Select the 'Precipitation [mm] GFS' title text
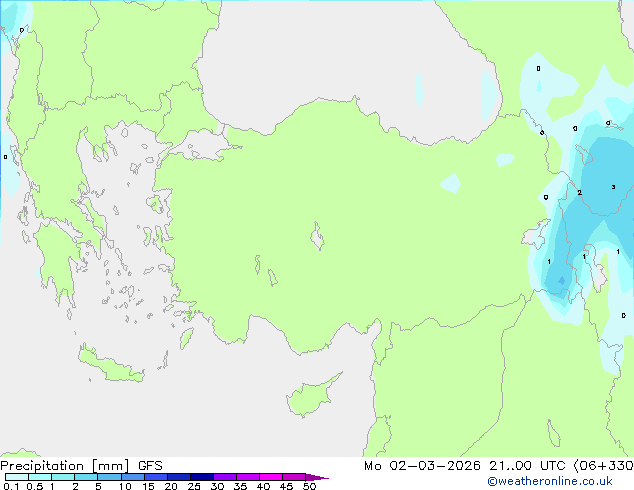Viewport: 634px width, 490px height. (x=81, y=466)
